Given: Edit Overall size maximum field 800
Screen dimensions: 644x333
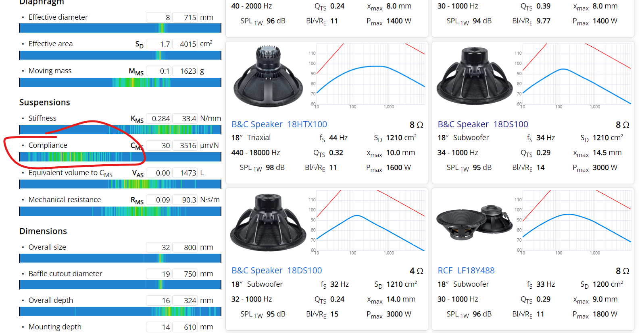Looking at the screenshot, I should tap(185, 247).
